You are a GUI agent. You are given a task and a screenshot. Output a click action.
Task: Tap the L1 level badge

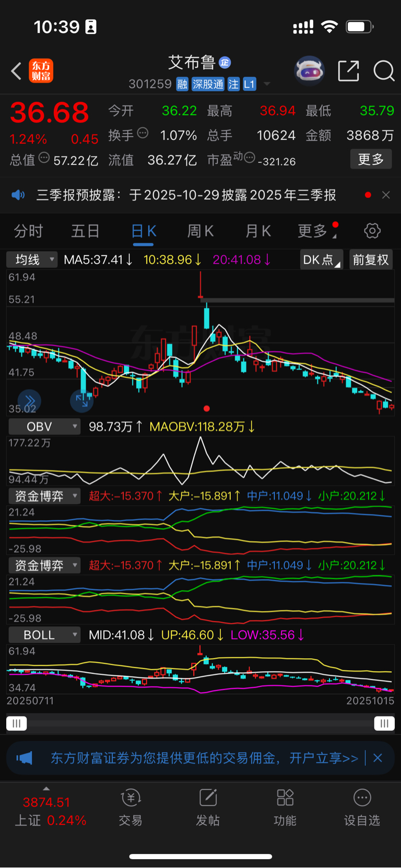tap(250, 84)
